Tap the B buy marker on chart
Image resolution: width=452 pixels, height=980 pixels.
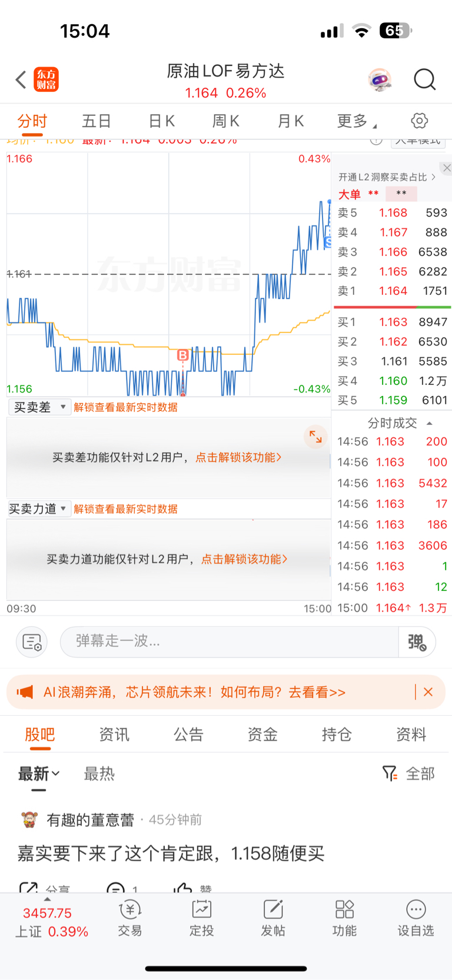tap(183, 355)
